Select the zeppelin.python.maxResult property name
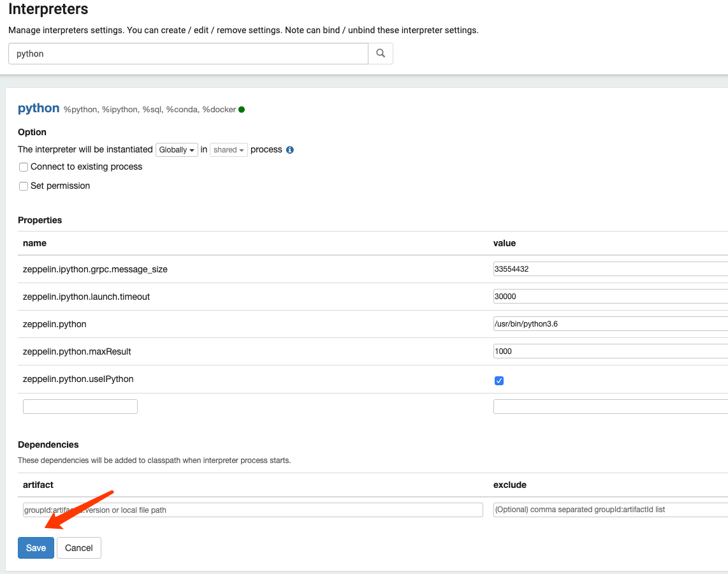The image size is (728, 574). [77, 351]
